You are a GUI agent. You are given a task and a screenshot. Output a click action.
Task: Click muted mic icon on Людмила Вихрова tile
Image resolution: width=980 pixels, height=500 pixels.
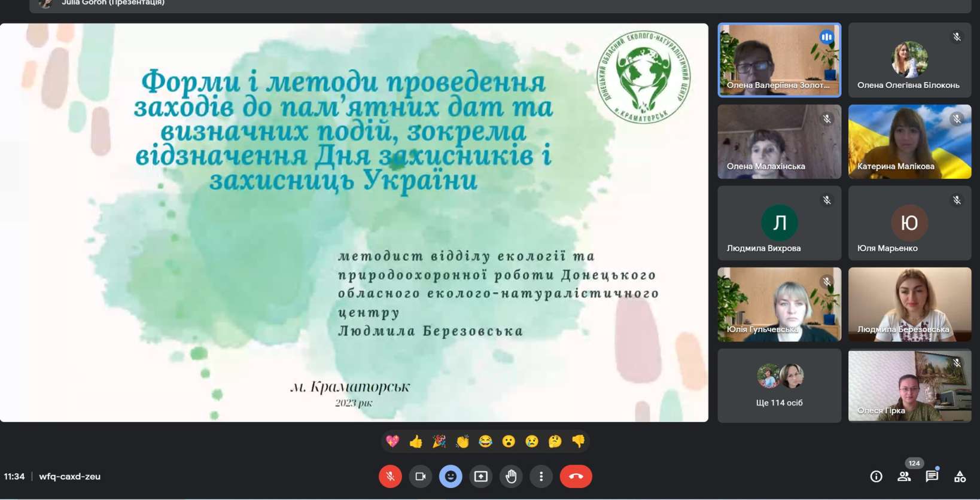[827, 200]
